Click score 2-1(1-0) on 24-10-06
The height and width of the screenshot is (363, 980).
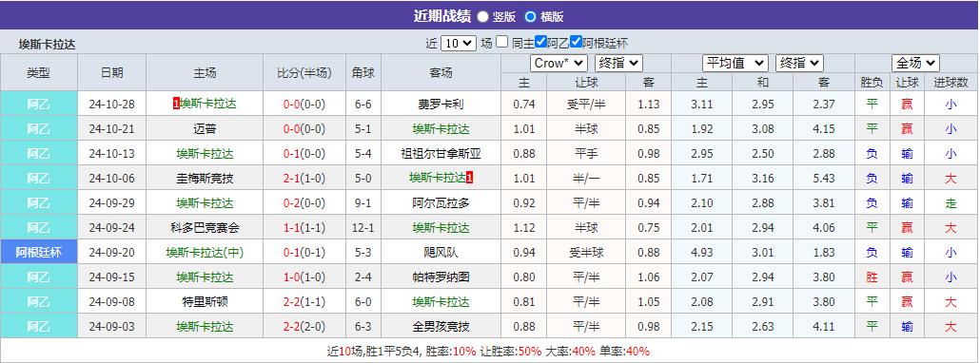click(304, 179)
